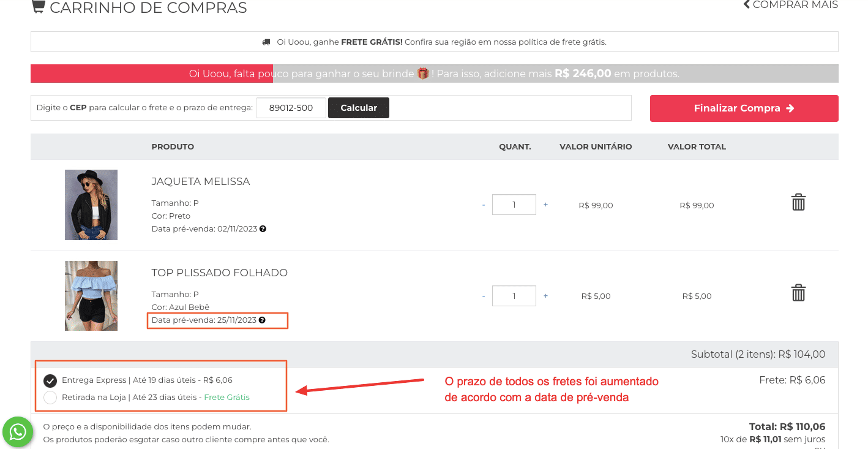
Task: Open help icon beside pre-sale date 02/11/2023
Action: (x=263, y=229)
